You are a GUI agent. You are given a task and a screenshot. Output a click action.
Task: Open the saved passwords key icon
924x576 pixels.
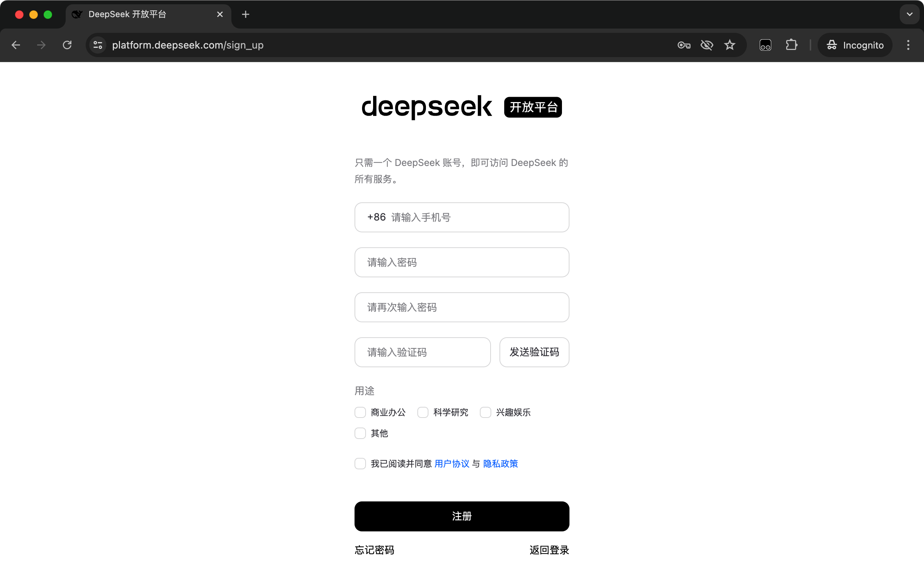coord(683,45)
